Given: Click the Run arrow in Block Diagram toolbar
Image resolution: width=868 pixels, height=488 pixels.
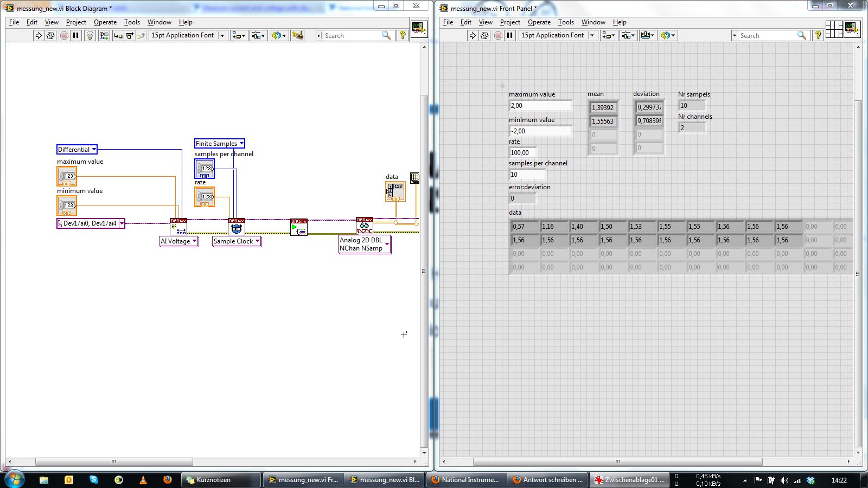Looking at the screenshot, I should pyautogui.click(x=39, y=35).
